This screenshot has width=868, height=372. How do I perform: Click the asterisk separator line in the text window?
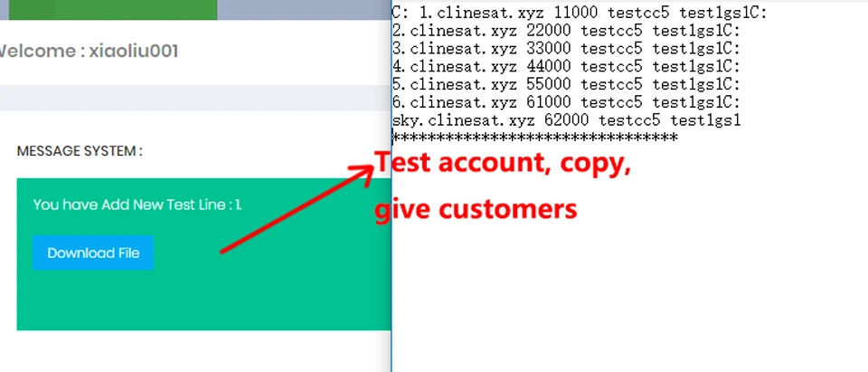pyautogui.click(x=534, y=138)
